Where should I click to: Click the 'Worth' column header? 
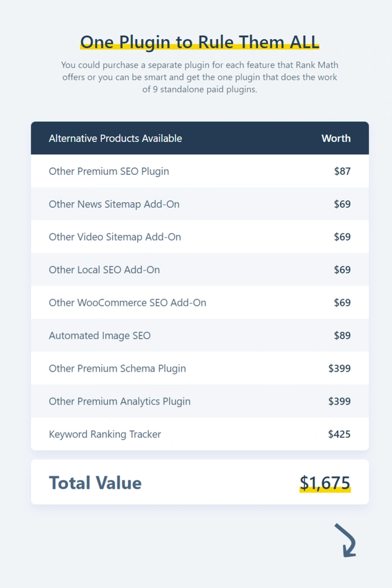coord(336,138)
